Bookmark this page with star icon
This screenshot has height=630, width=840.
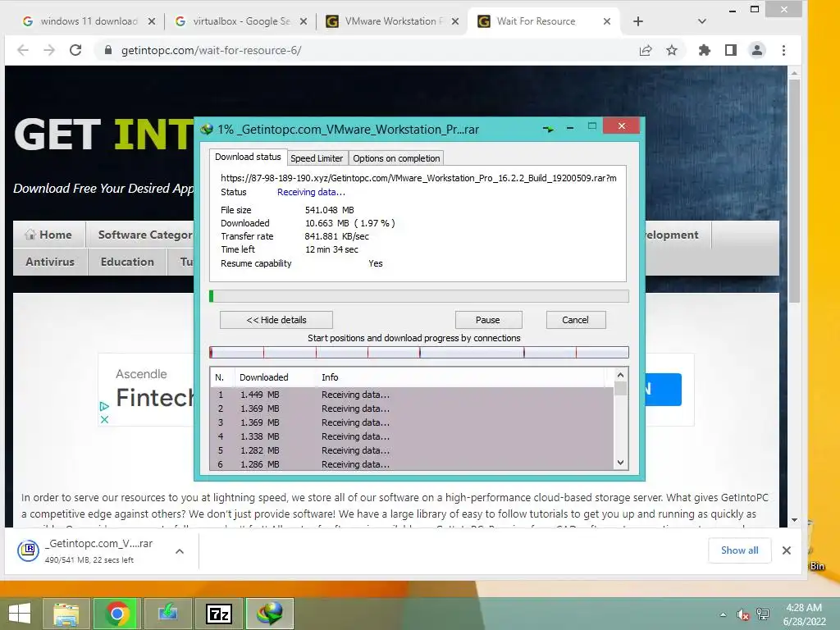pyautogui.click(x=672, y=50)
